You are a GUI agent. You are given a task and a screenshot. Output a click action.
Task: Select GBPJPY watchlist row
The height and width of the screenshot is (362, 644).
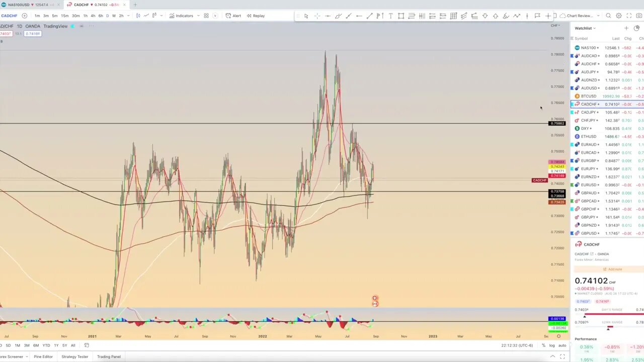[x=607, y=217]
